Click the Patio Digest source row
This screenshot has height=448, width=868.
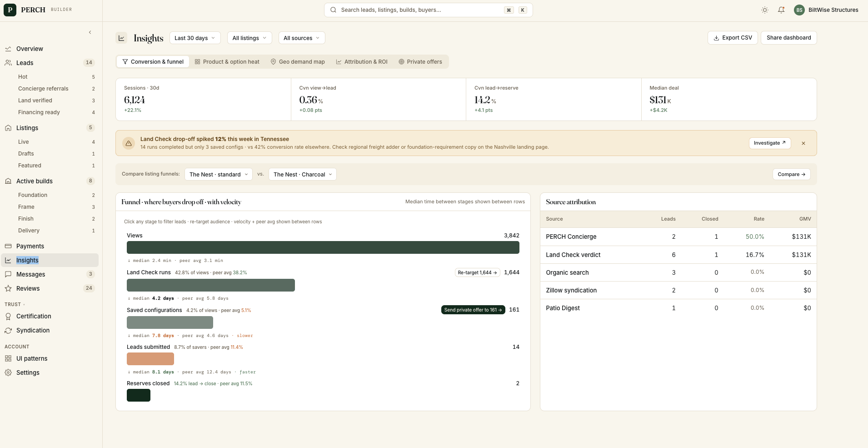(x=678, y=308)
